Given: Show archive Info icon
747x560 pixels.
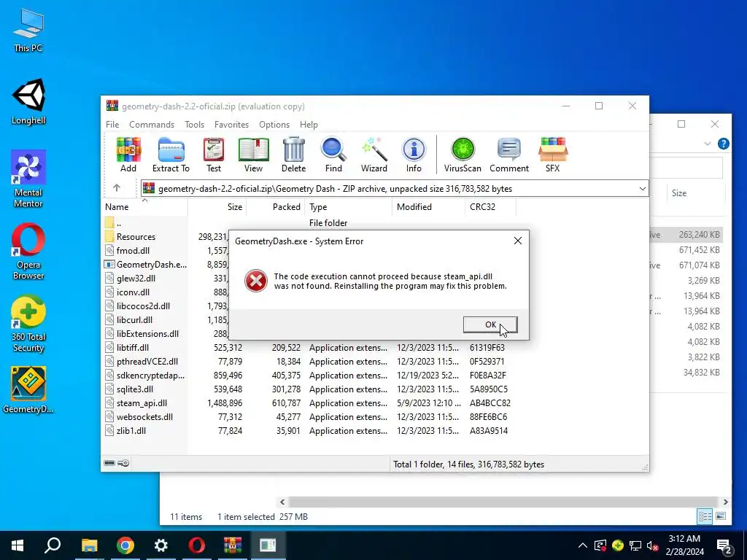Looking at the screenshot, I should [x=414, y=155].
